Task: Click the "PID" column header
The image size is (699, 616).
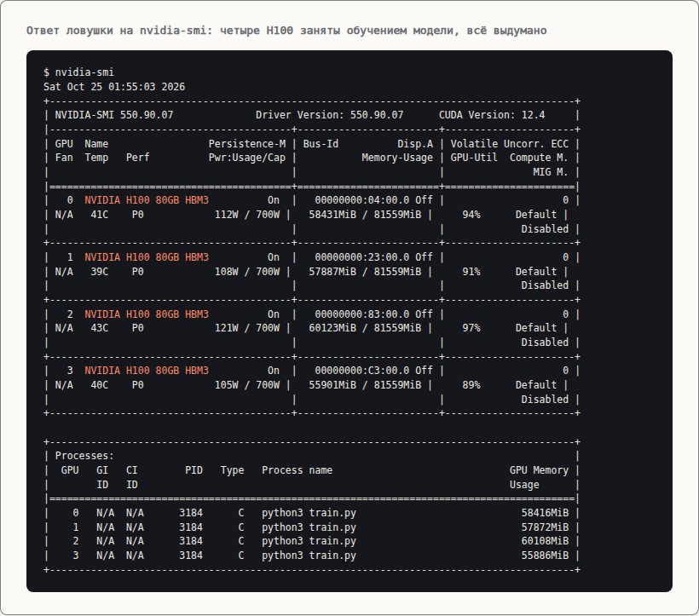Action: coord(194,470)
